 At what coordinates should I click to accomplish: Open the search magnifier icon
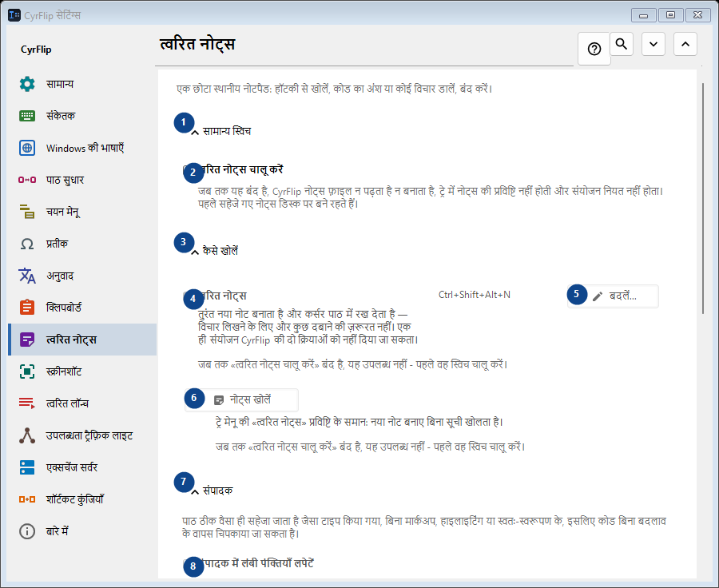point(622,44)
